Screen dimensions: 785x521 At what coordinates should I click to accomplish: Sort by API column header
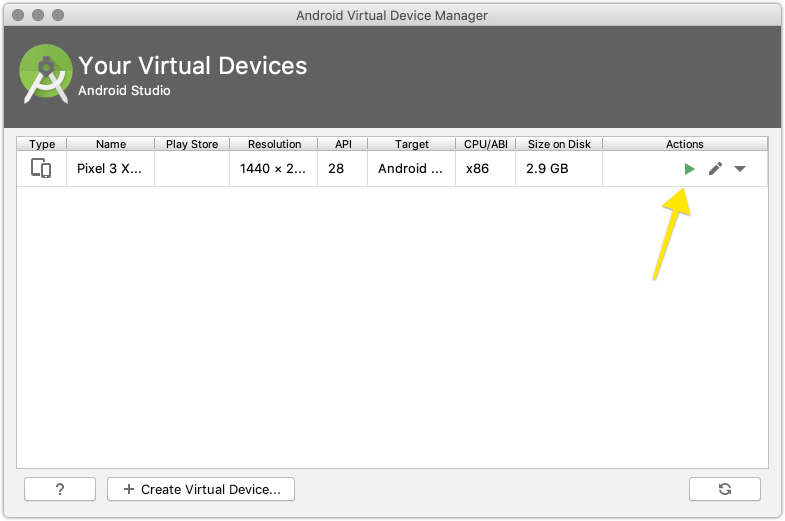pyautogui.click(x=343, y=144)
